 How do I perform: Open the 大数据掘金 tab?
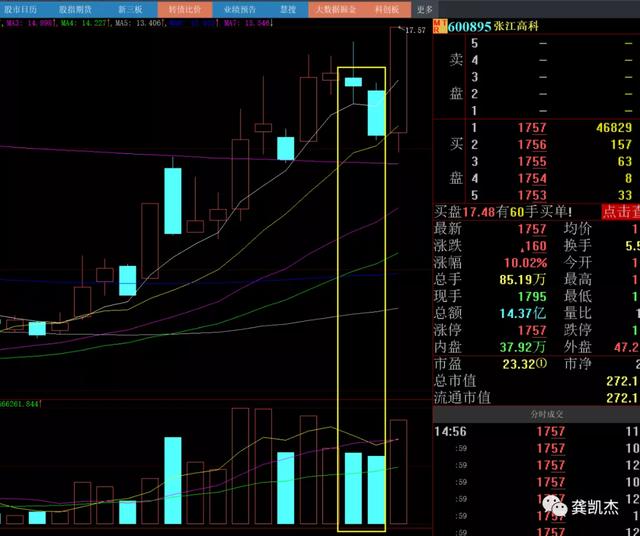pyautogui.click(x=336, y=9)
